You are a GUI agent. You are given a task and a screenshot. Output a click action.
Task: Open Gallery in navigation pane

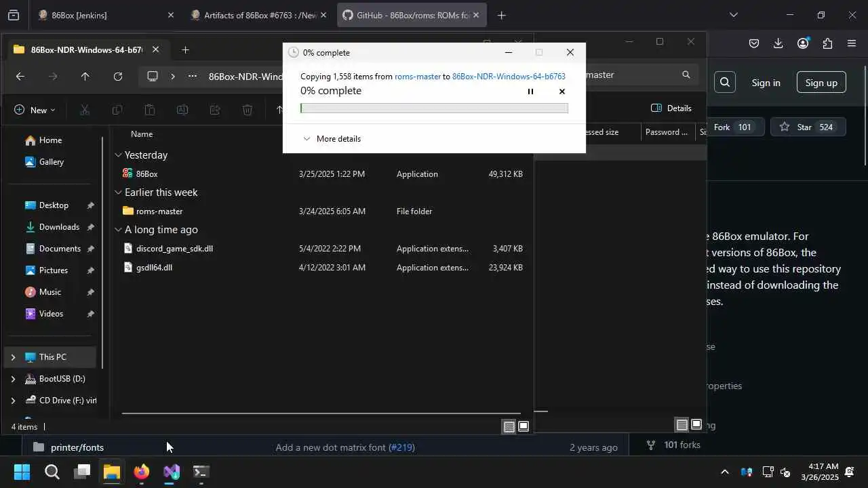(51, 162)
